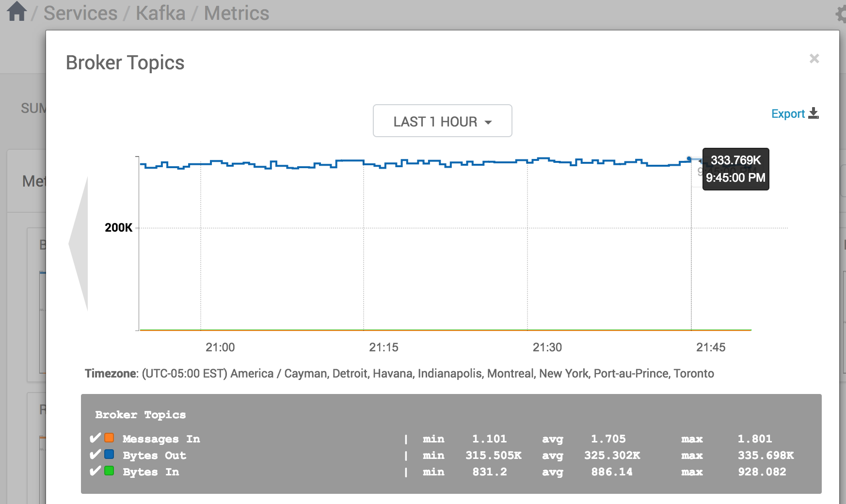Select Services in the breadcrumb menu
The width and height of the screenshot is (846, 504).
click(x=80, y=13)
